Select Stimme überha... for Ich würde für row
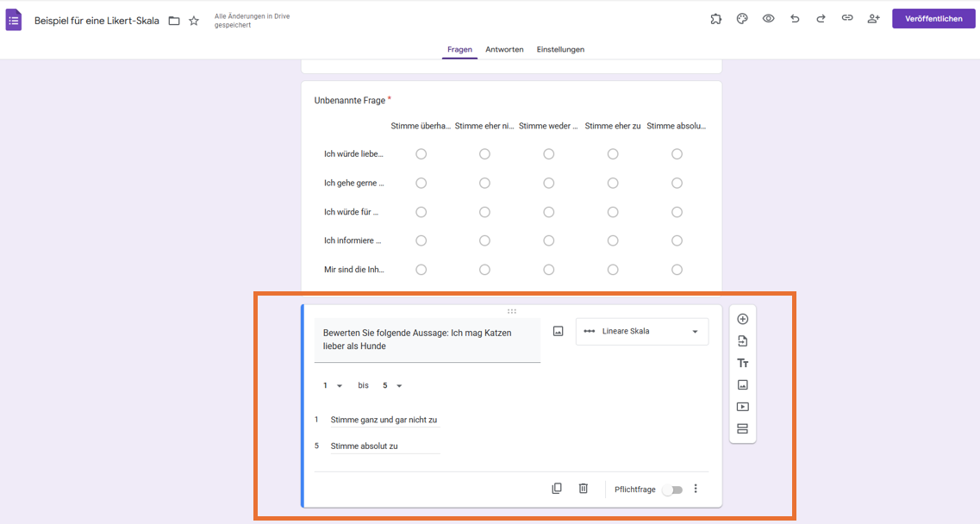 421,212
